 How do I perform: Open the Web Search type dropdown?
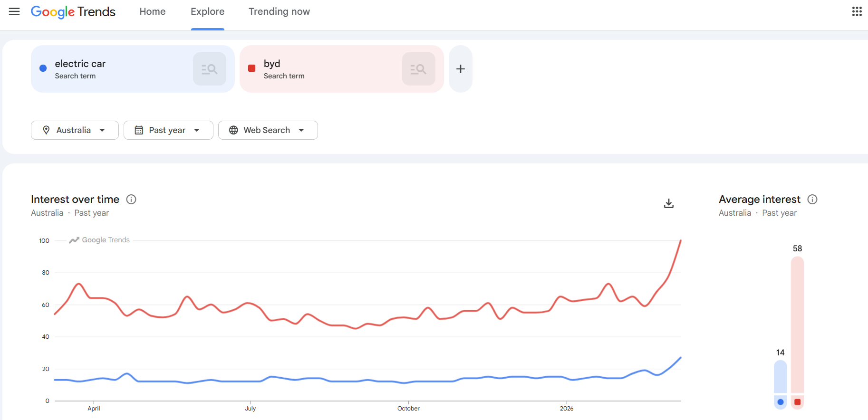pos(268,130)
